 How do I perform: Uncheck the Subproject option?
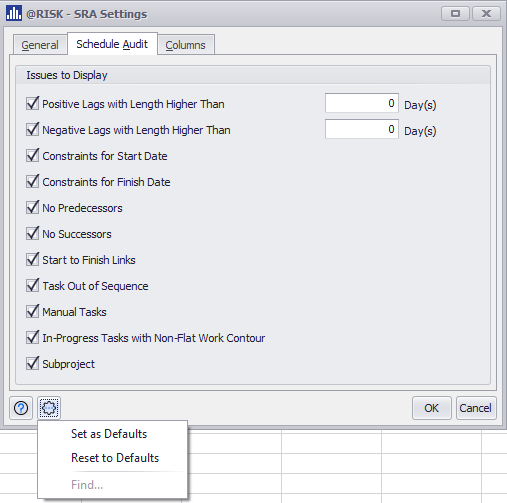(x=33, y=364)
